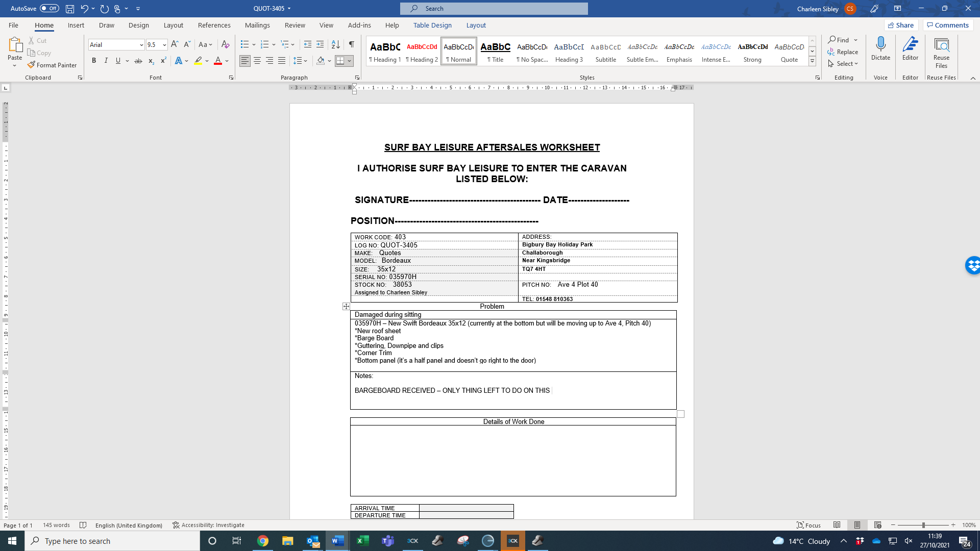Screen dimensions: 980x551
Task: Click the Format Painter icon
Action: click(32, 65)
